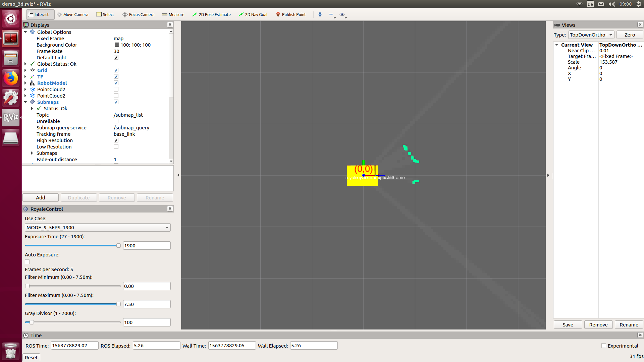The width and height of the screenshot is (644, 362).
Task: Open the Use Case MODE_9_5FPS_1900 dropdown
Action: (98, 227)
